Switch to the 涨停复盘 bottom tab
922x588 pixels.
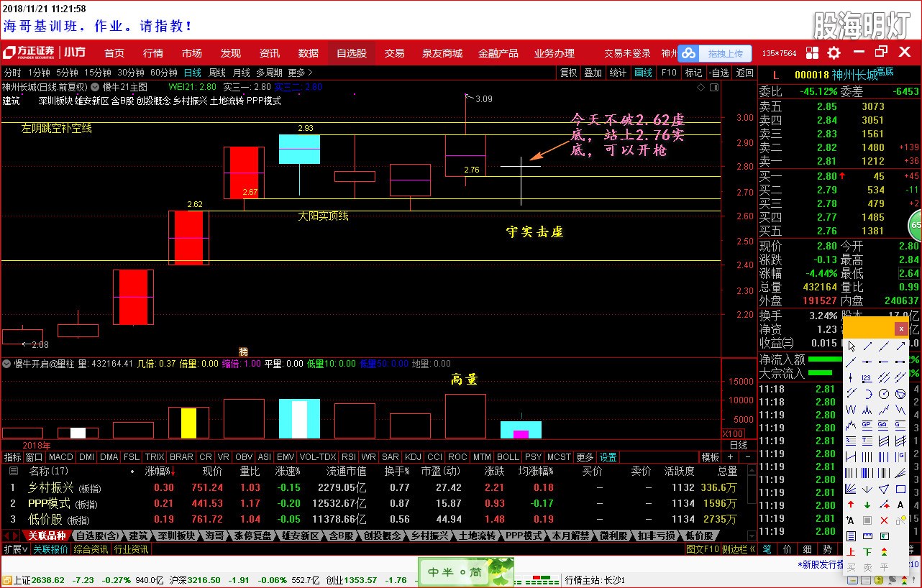pyautogui.click(x=253, y=536)
